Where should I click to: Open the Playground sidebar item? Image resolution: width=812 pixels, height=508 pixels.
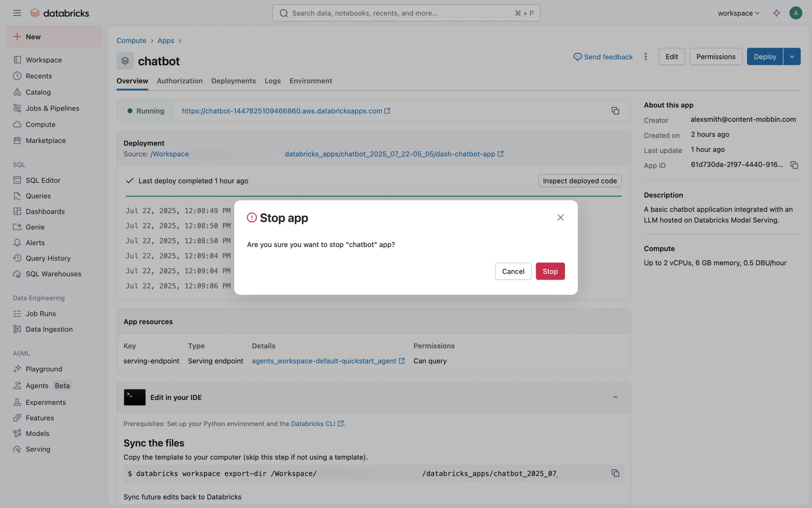44,369
